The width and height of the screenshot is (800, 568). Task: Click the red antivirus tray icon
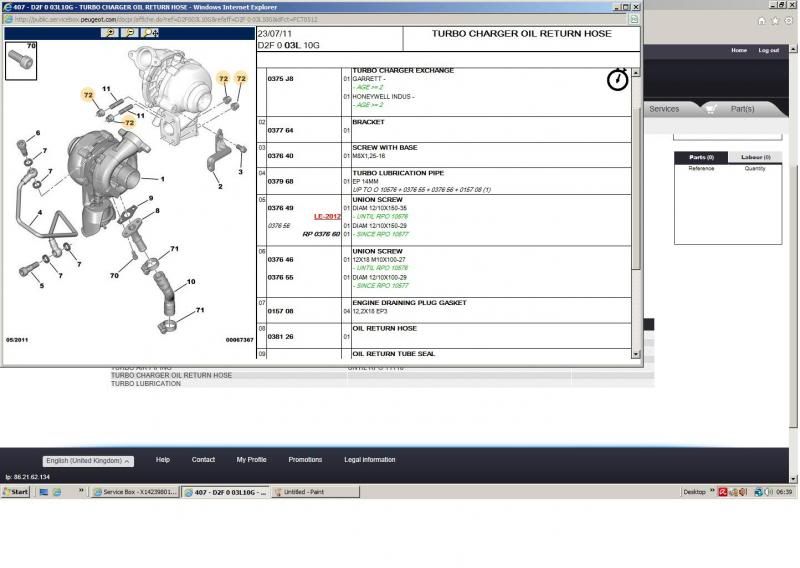point(722,492)
